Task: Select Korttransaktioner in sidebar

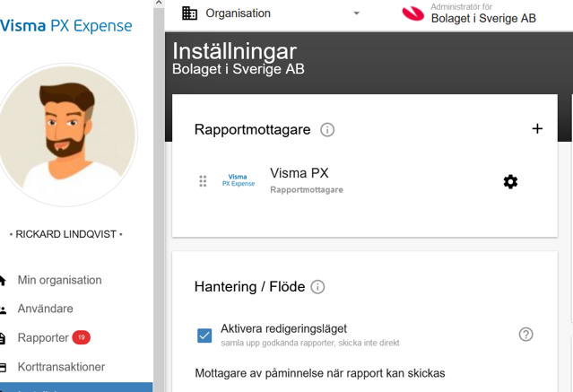Action: click(x=61, y=367)
